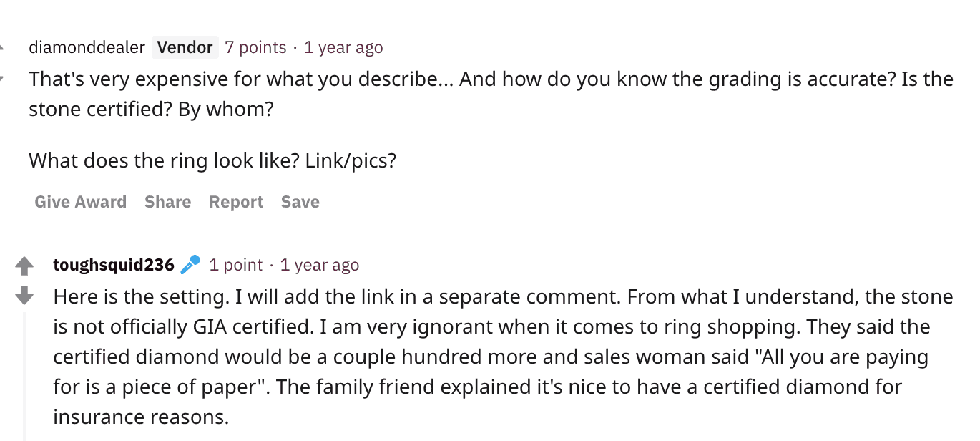
Task: Click the "What does the ring look like?" paragraph
Action: [212, 160]
